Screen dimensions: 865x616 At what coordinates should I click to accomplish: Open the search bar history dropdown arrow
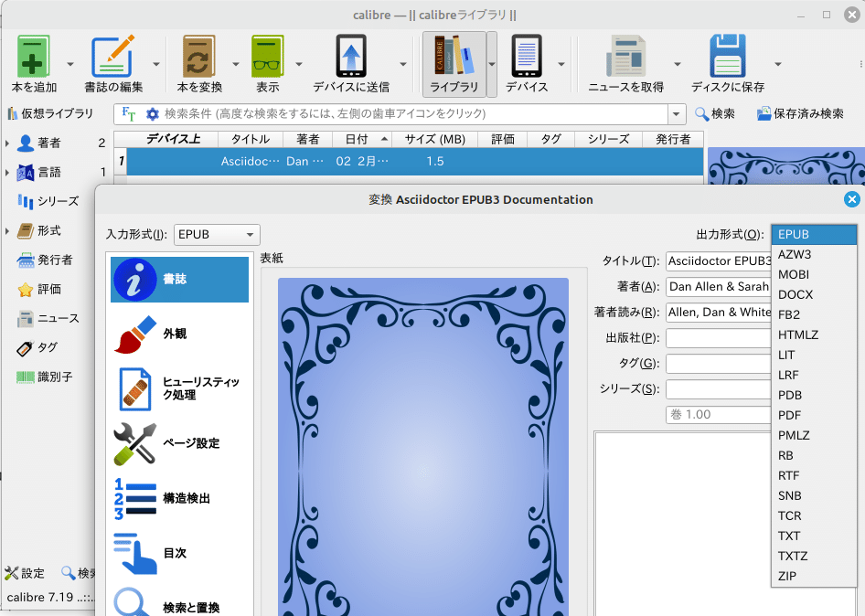pyautogui.click(x=675, y=113)
